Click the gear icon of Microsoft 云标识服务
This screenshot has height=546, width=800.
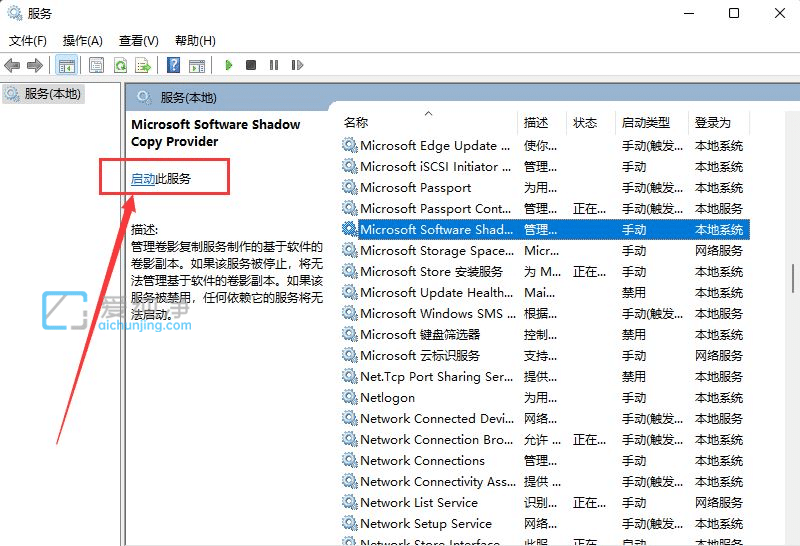(349, 355)
